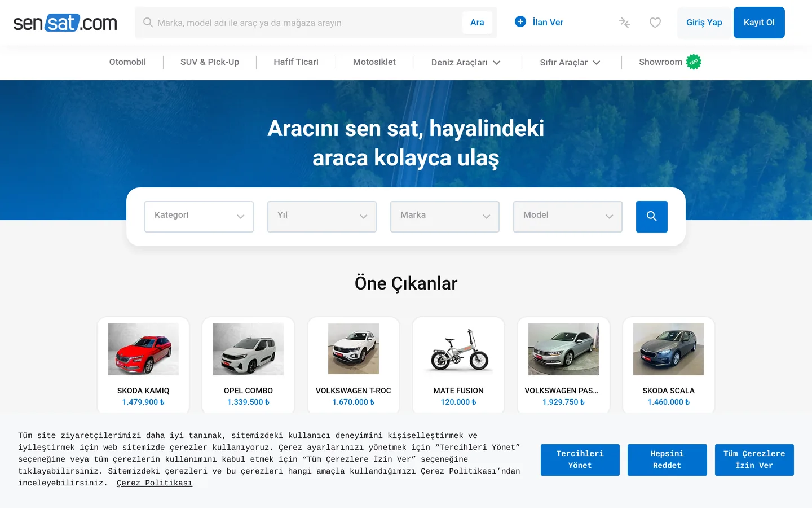Open the SUV & Pick-Up category
Viewport: 812px width, 508px height.
(x=210, y=62)
